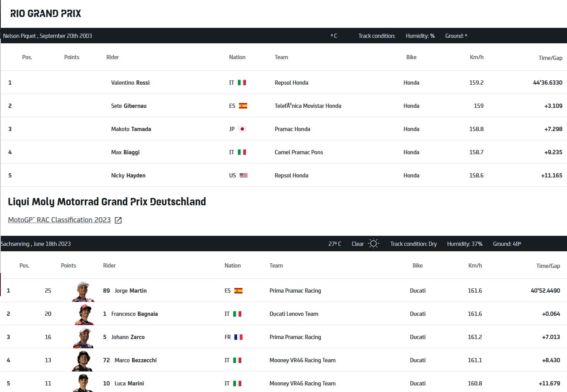Click Prima Pramac Racing in Jorge Martin's row
The width and height of the screenshot is (567, 392).
pos(295,291)
